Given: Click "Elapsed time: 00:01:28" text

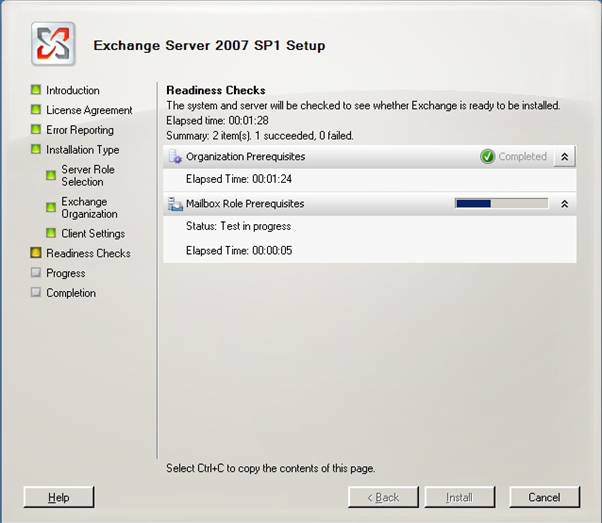Looking at the screenshot, I should click(217, 121).
